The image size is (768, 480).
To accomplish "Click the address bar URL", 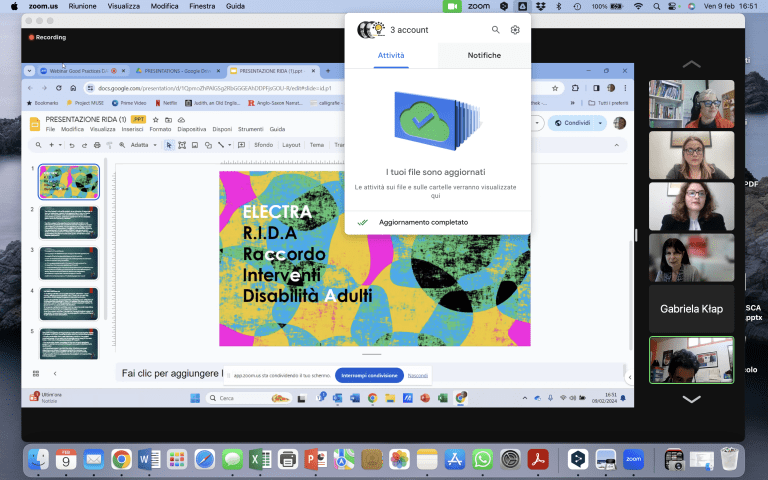I will click(215, 88).
